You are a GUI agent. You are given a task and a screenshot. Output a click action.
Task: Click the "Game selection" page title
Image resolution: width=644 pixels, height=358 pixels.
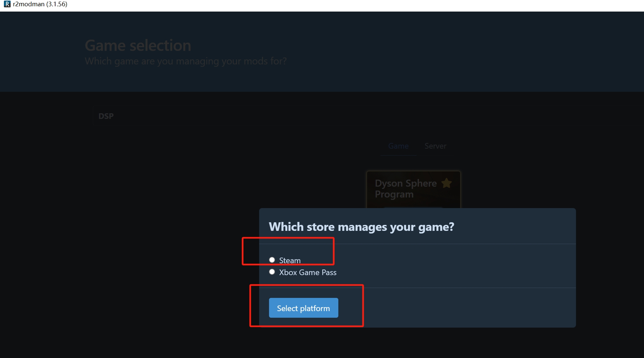[138, 45]
